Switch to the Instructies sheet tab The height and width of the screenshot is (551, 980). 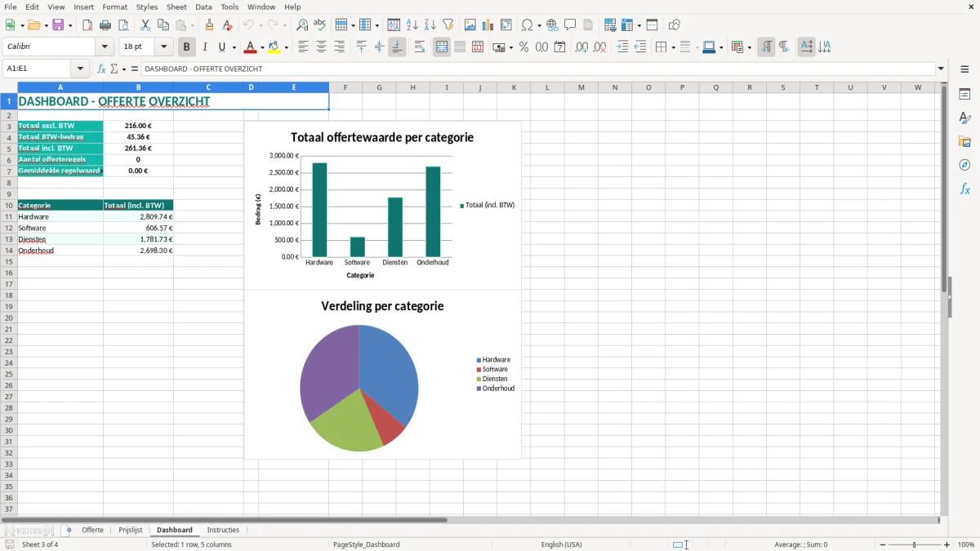223,531
